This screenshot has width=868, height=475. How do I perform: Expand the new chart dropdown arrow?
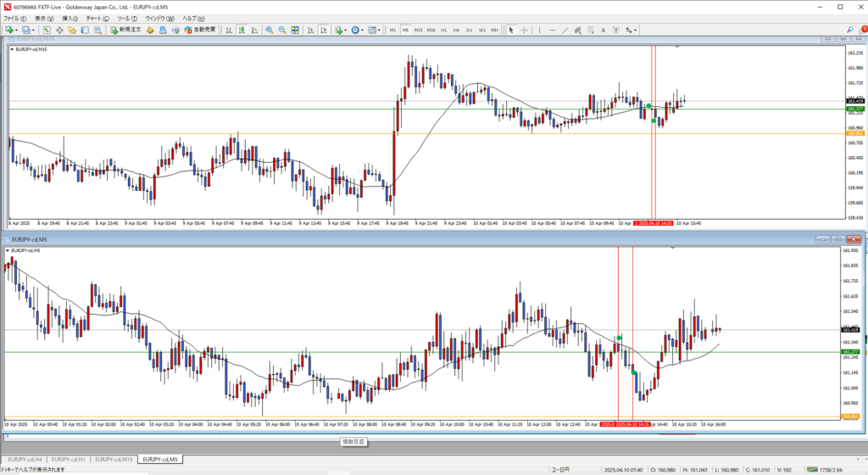pos(14,30)
